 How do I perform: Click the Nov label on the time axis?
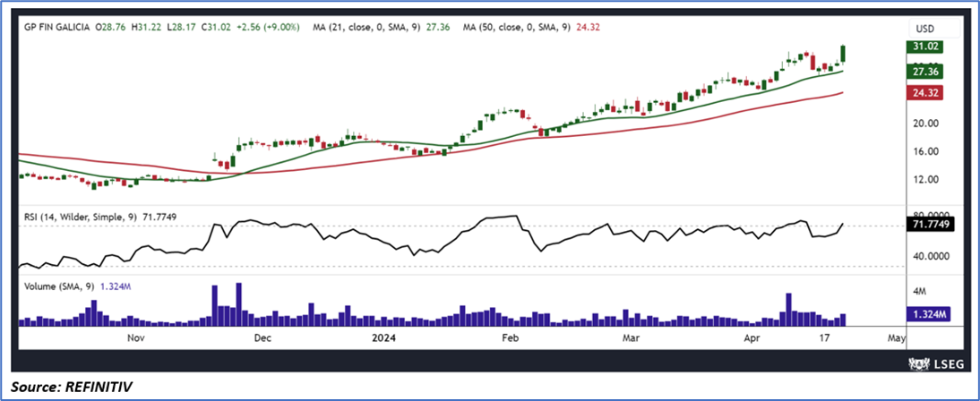(135, 338)
